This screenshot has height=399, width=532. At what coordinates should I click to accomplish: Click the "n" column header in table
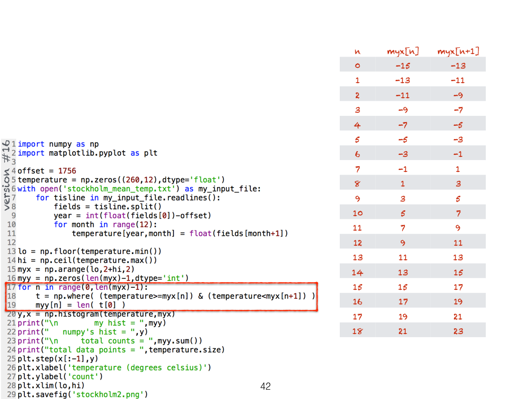pyautogui.click(x=357, y=51)
